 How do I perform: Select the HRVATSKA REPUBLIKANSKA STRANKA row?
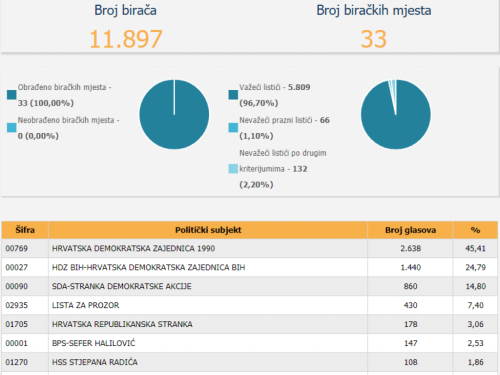250,324
